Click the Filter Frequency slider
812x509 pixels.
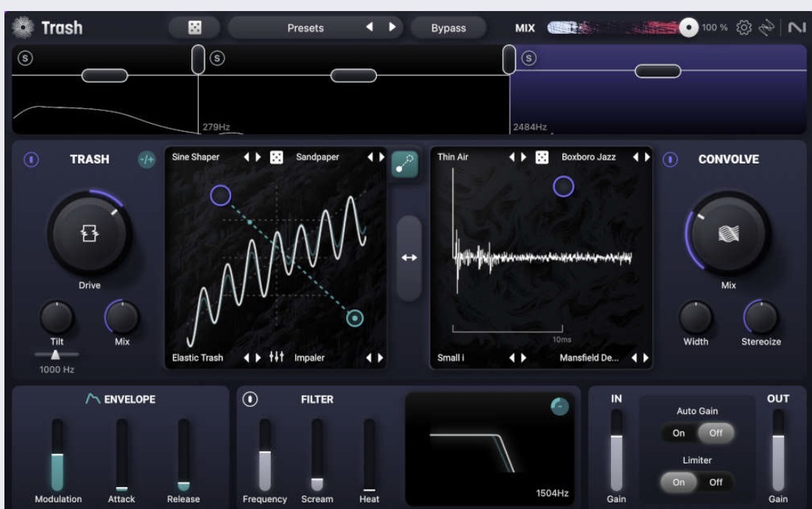pyautogui.click(x=264, y=454)
